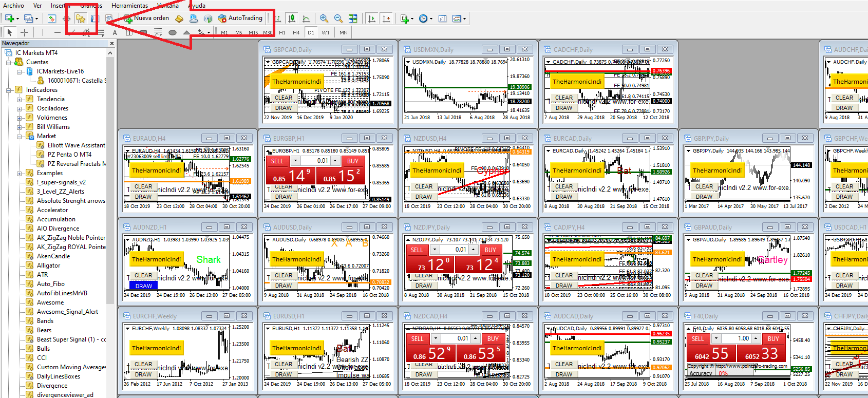Zoom in on the active chart

coord(324,18)
